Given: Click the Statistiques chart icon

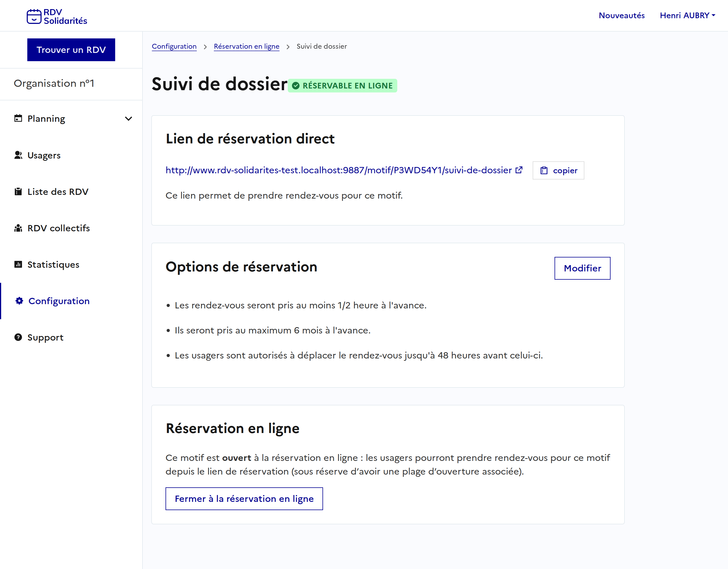Looking at the screenshot, I should tap(18, 265).
